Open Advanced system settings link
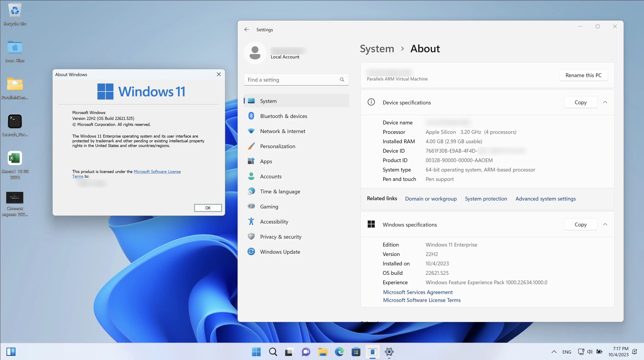 point(545,198)
